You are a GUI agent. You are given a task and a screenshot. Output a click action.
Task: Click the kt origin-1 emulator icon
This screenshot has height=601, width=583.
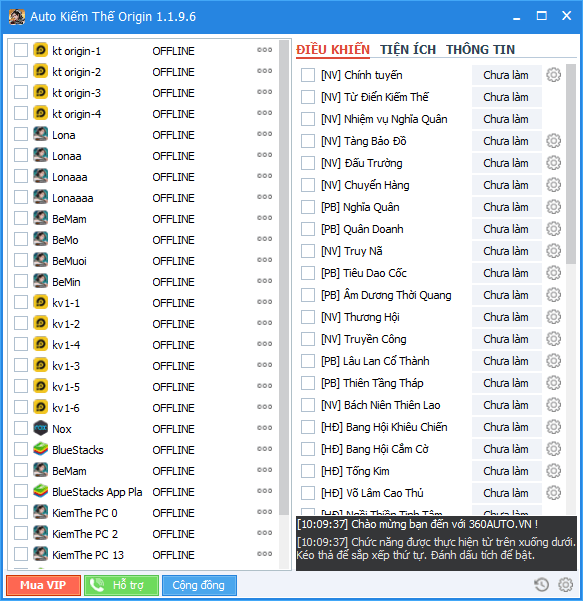point(40,51)
